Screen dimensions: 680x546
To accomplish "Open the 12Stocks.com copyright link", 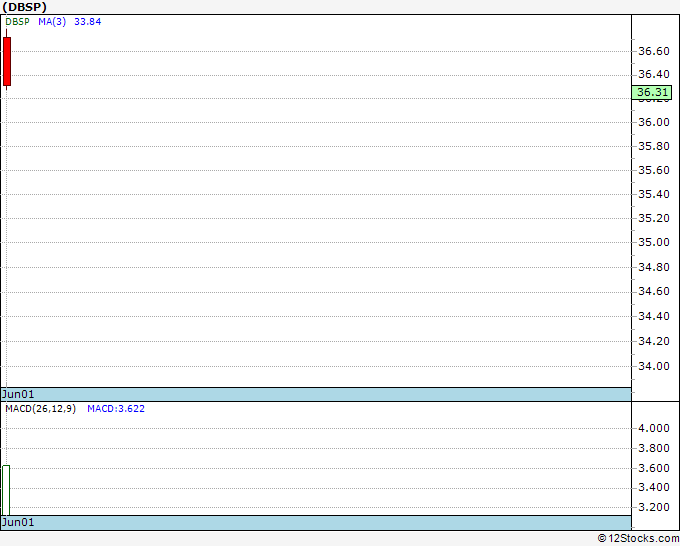I will [638, 539].
